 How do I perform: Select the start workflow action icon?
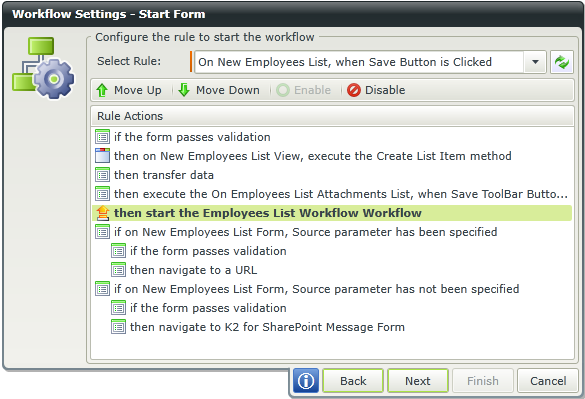tap(103, 213)
